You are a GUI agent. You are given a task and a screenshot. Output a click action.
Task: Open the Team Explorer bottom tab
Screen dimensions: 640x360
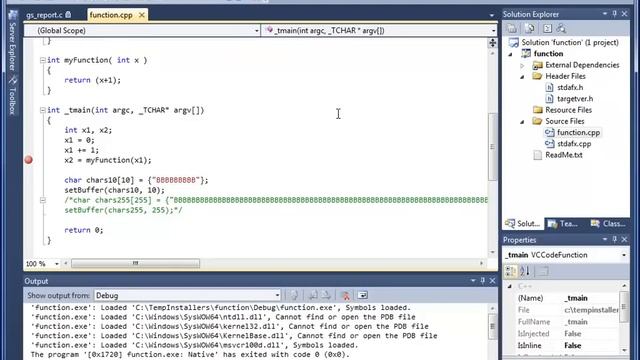click(563, 224)
